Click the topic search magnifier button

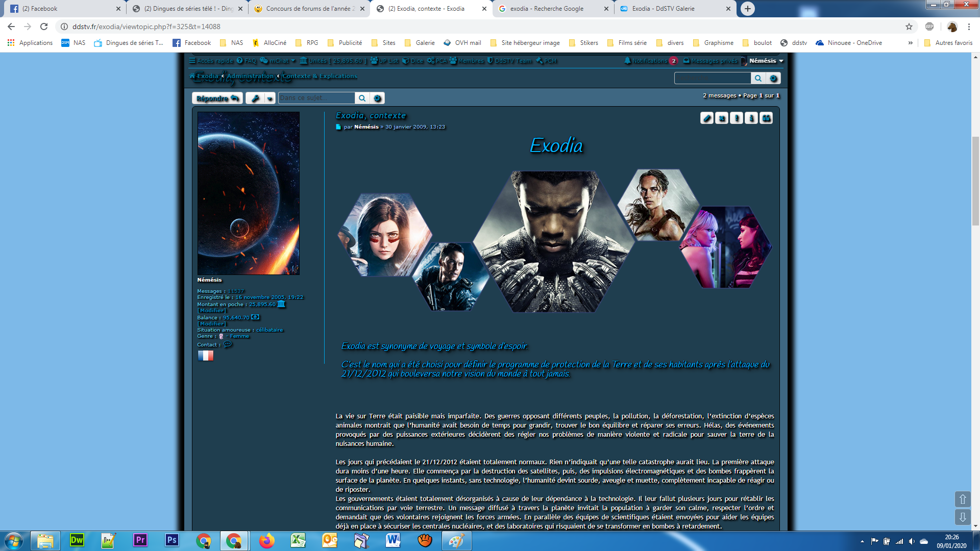click(x=362, y=98)
